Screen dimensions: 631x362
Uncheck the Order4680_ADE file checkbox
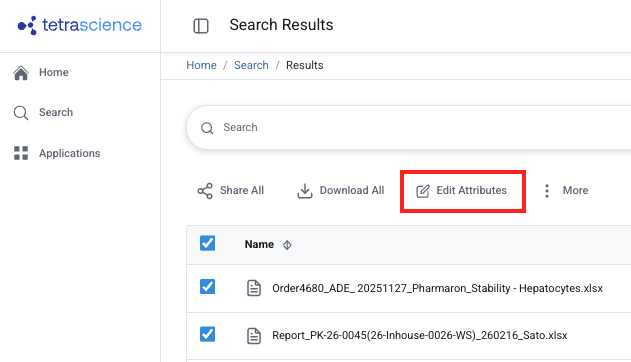click(x=208, y=287)
